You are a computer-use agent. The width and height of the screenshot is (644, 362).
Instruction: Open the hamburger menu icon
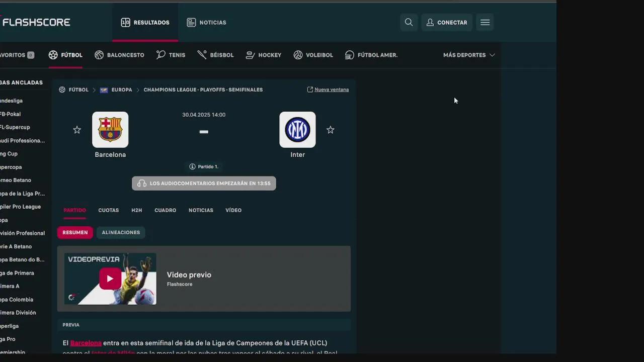pyautogui.click(x=485, y=22)
